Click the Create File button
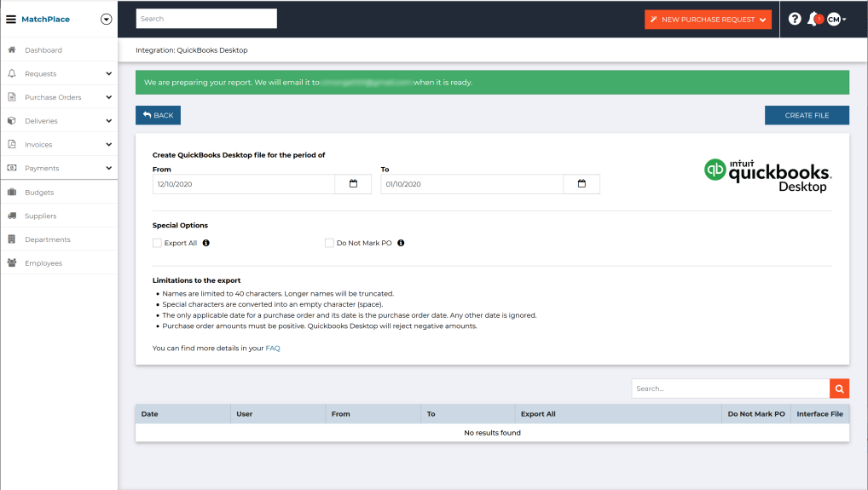The image size is (868, 490). point(807,115)
